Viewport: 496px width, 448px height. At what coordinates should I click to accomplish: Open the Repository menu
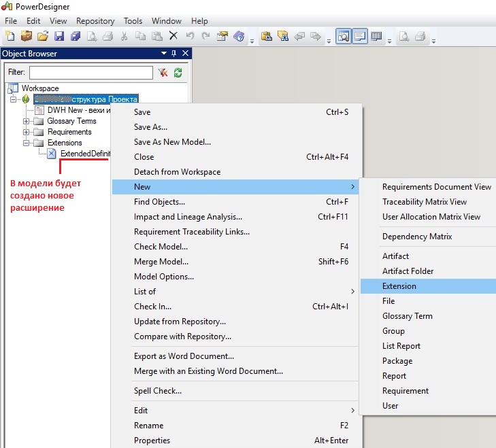click(x=95, y=21)
